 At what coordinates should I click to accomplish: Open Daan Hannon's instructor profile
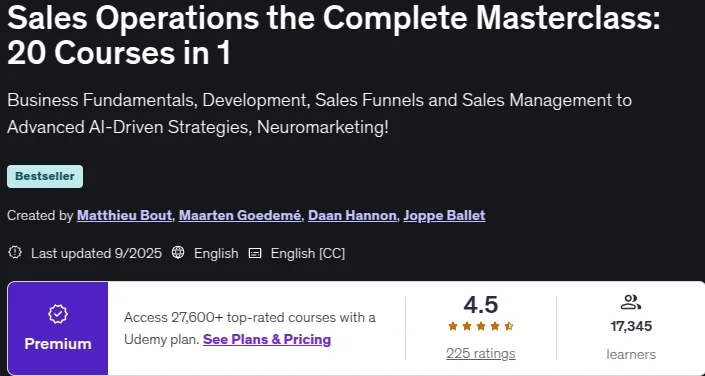click(x=352, y=215)
